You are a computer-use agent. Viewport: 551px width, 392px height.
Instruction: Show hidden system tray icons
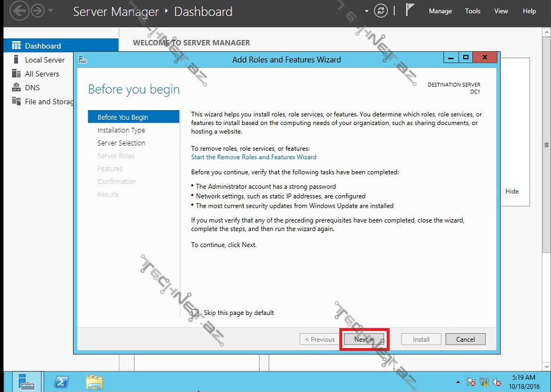click(x=457, y=382)
